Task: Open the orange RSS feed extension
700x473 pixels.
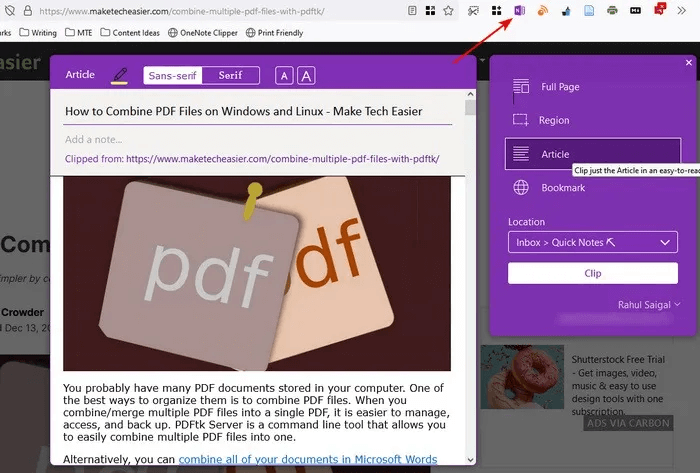Action: pyautogui.click(x=543, y=10)
